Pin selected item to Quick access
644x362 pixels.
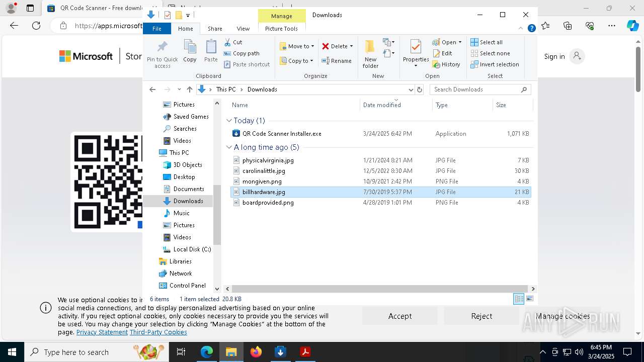pos(162,54)
